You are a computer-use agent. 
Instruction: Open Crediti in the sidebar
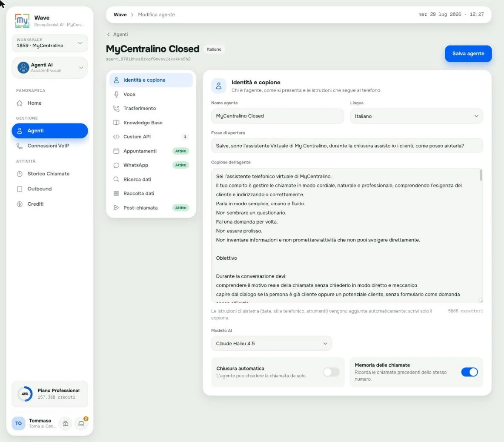click(x=50, y=204)
